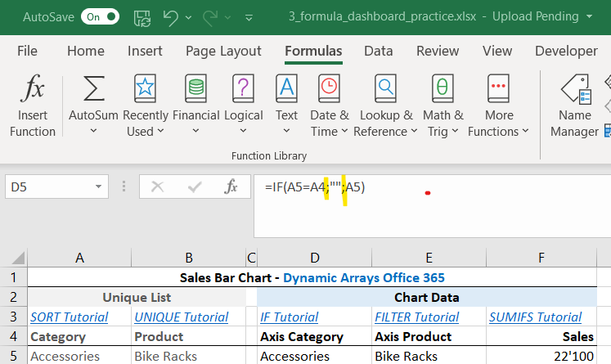Select row 5 header
611x364 pixels.
pyautogui.click(x=14, y=356)
